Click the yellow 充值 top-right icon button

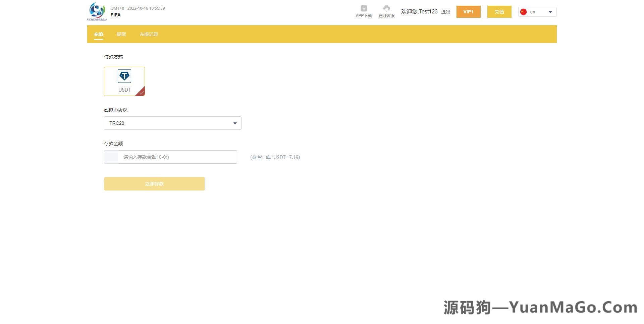click(499, 11)
